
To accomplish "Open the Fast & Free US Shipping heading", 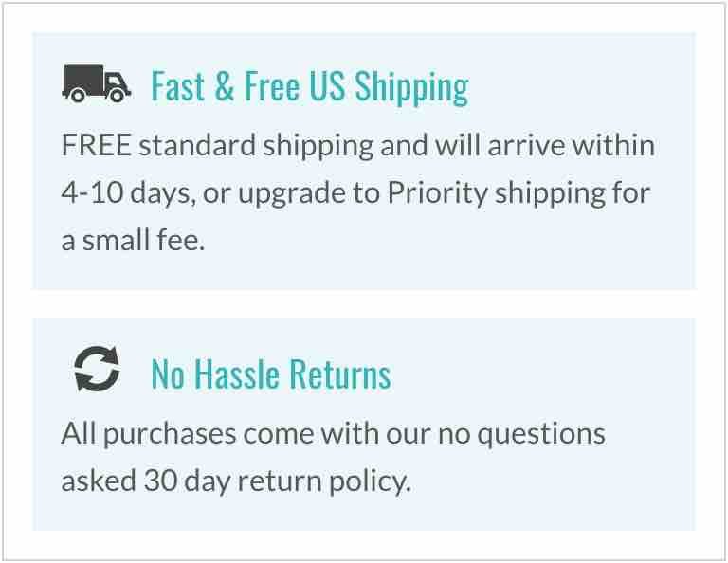I will pos(309,87).
